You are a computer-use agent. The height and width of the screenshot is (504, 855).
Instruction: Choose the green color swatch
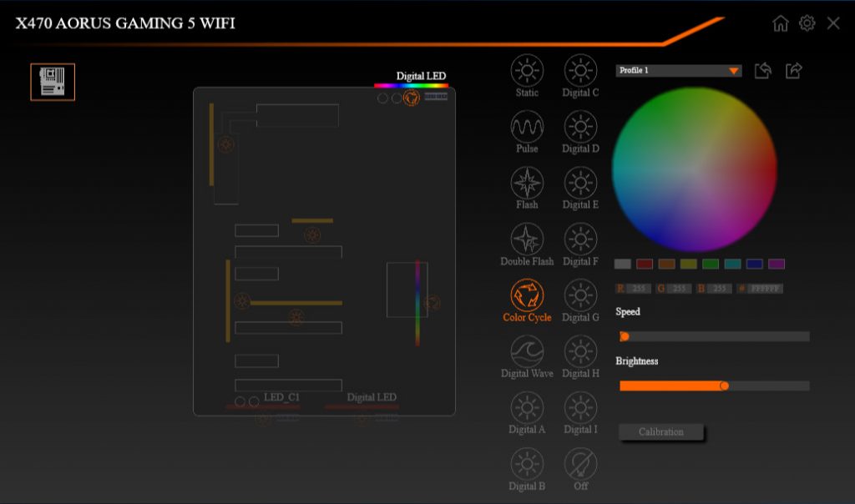711,265
